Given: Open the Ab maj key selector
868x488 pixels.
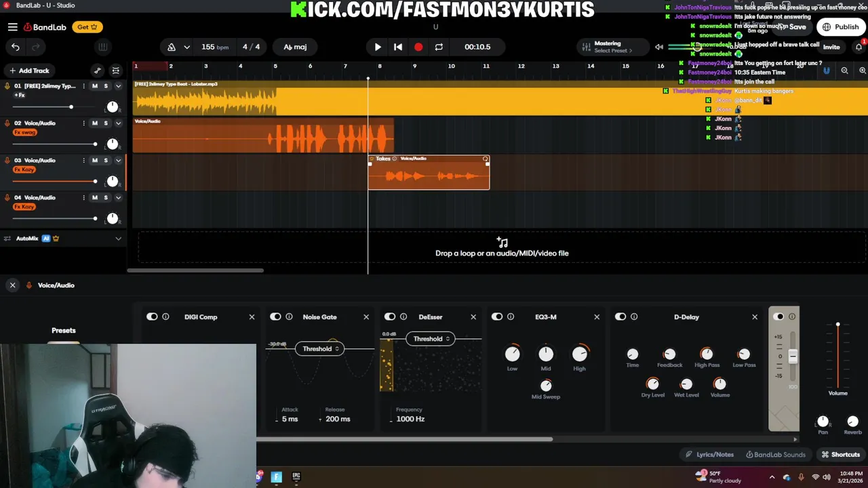Looking at the screenshot, I should pyautogui.click(x=295, y=47).
